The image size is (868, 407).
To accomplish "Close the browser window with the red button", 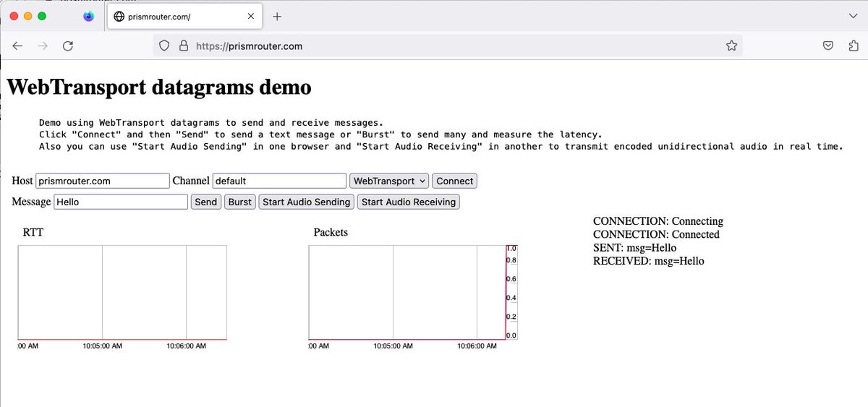I will [14, 16].
